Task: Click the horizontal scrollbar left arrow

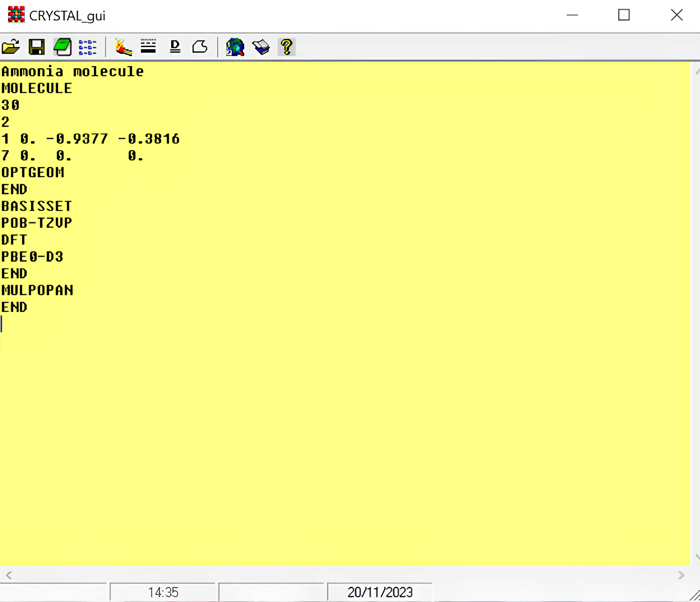Action: (x=9, y=575)
